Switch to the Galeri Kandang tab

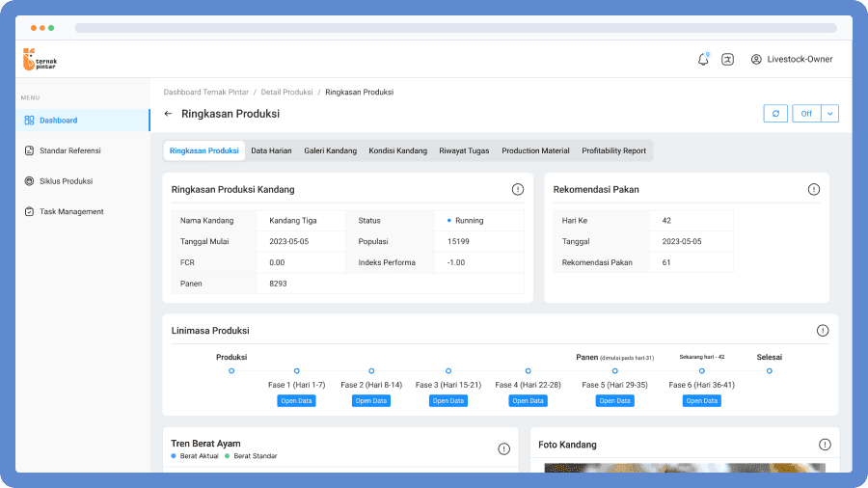click(x=331, y=150)
